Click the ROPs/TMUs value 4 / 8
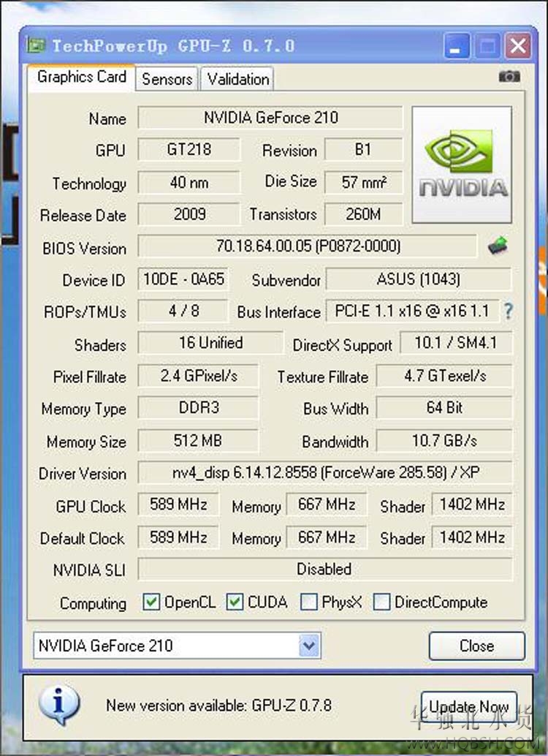This screenshot has height=756, width=548. tap(183, 311)
